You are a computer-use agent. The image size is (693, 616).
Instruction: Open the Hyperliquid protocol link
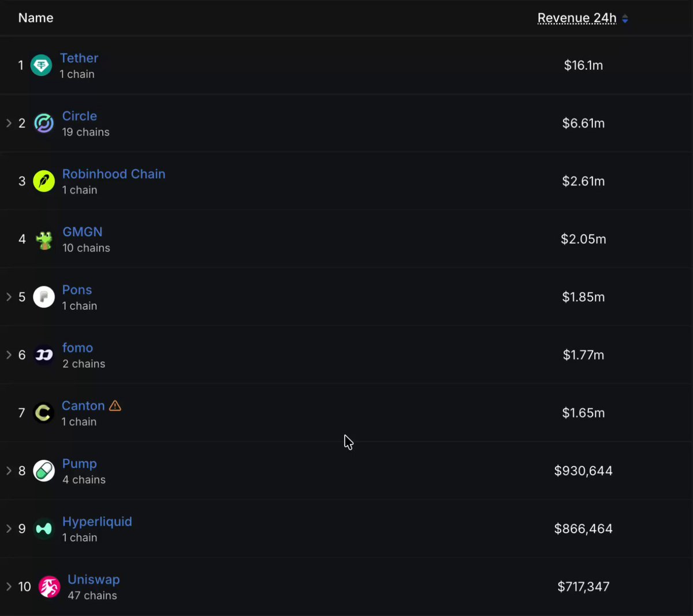pos(97,521)
